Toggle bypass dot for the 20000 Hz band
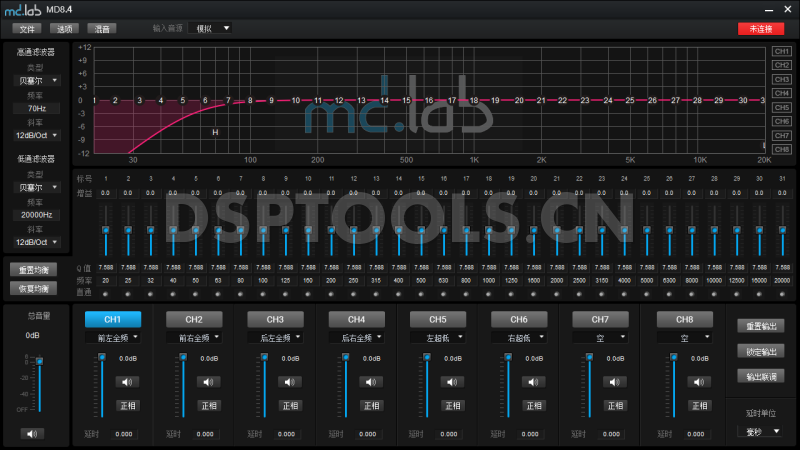This screenshot has height=450, width=800. click(782, 294)
